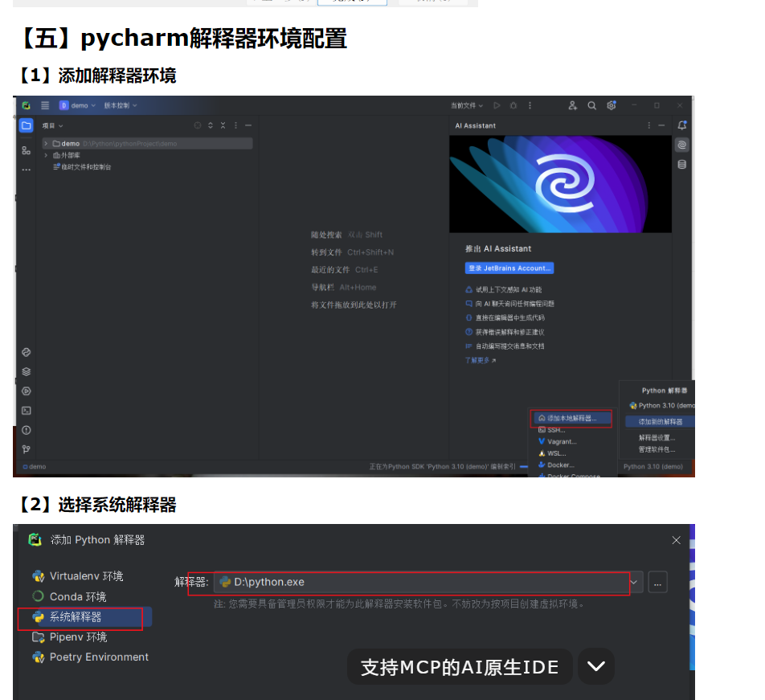
Task: Open the Git version control sidebar icon
Action: pos(27,449)
